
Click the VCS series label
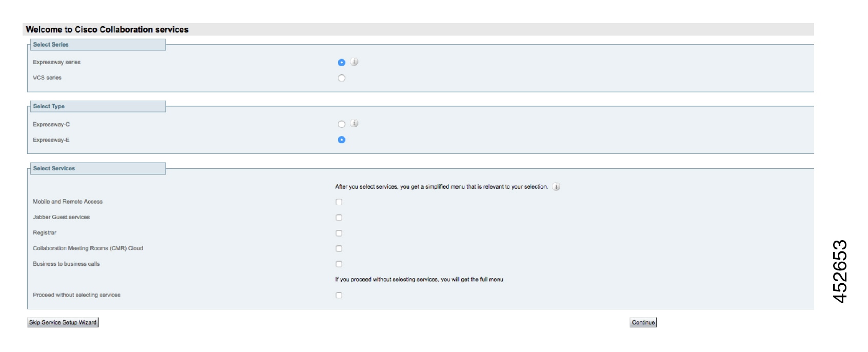[x=47, y=77]
